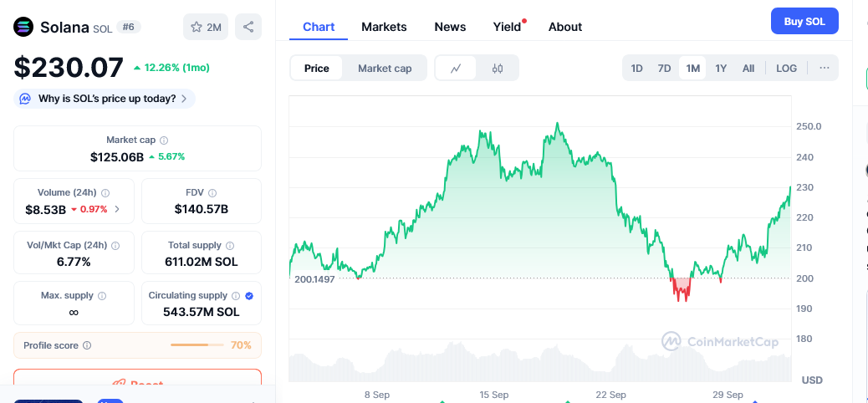868x403 pixels.
Task: Switch to candlestick chart icon
Action: pyautogui.click(x=498, y=69)
